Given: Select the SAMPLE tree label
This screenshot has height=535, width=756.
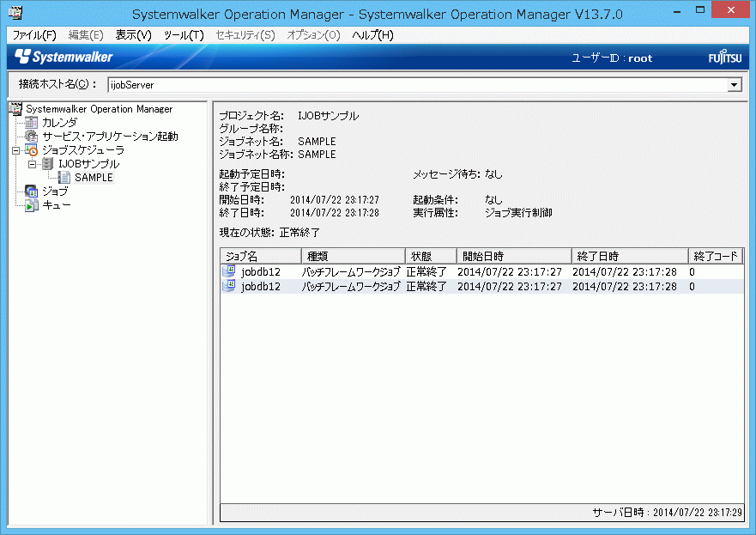Looking at the screenshot, I should 94,178.
